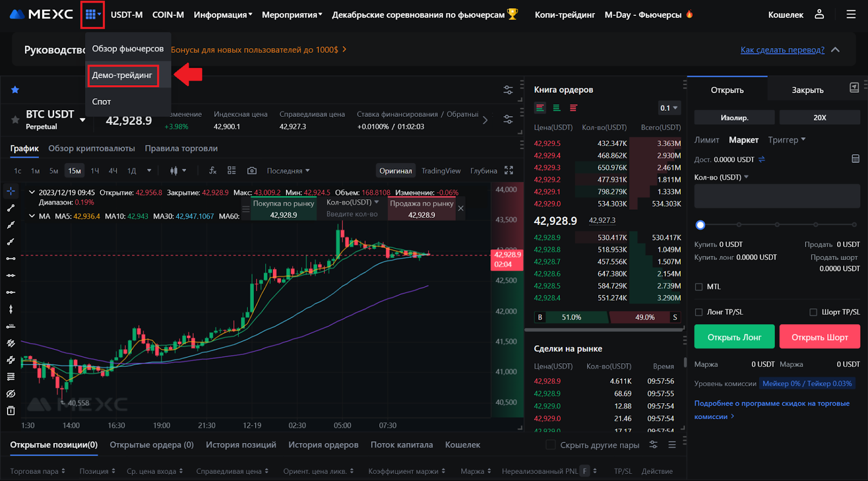Enable Short TP/SL checkbox
868x481 pixels.
tap(813, 312)
